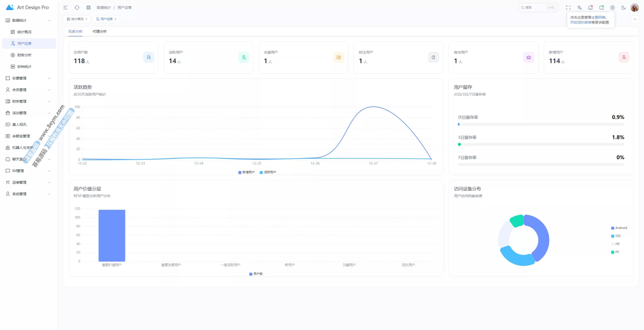Toggle 新增用户 series in chart legend
Viewport: 644px width, 330px height.
click(x=246, y=172)
